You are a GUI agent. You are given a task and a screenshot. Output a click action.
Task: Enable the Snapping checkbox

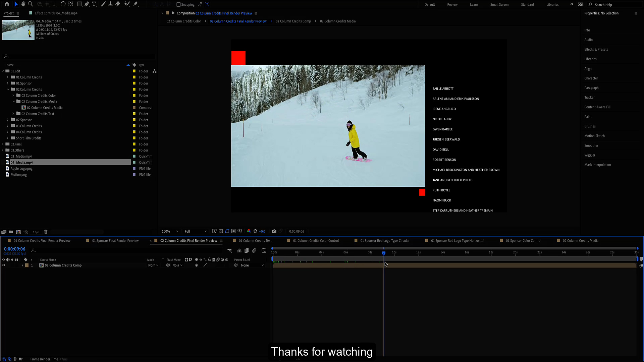click(178, 5)
